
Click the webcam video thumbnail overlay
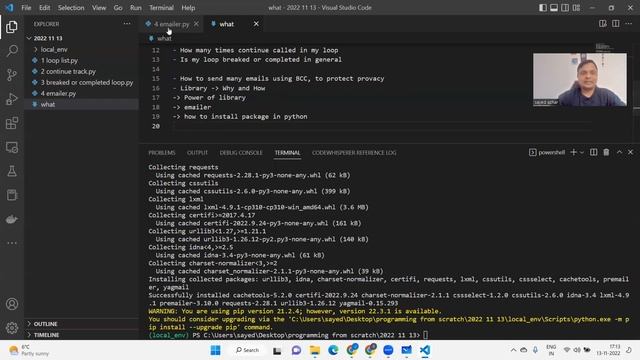tap(580, 80)
